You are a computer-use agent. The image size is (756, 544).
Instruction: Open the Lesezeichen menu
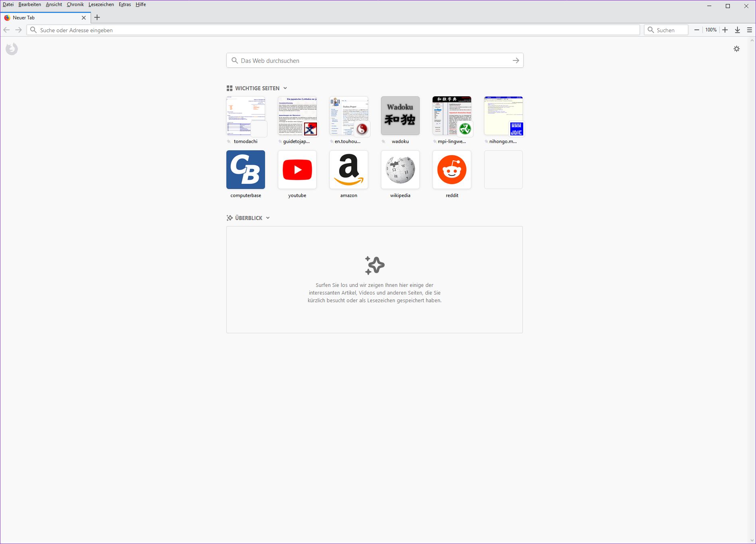pos(101,4)
